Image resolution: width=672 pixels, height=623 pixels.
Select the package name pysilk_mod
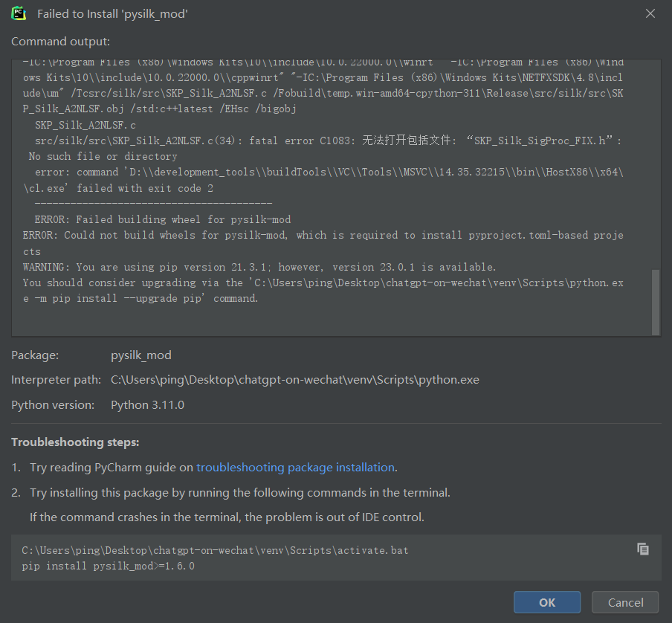pyautogui.click(x=141, y=355)
